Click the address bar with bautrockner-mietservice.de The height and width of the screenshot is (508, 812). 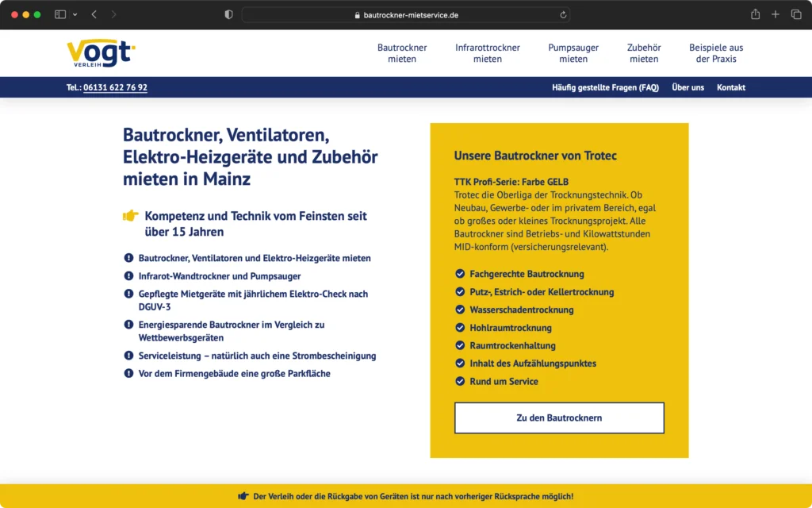pos(406,15)
